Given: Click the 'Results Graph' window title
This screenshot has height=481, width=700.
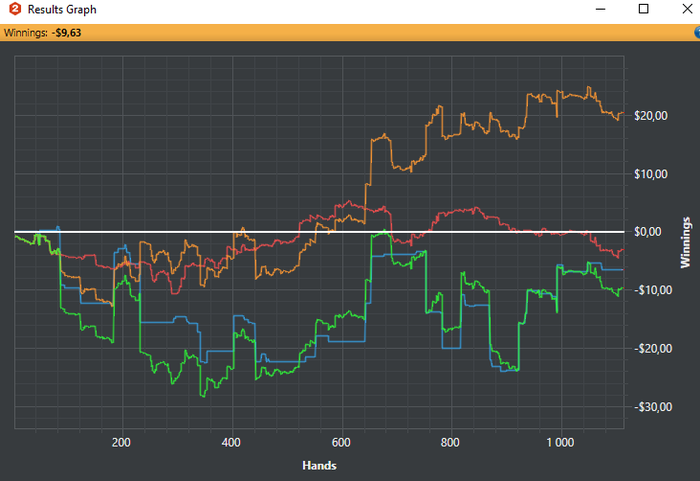Looking at the screenshot, I should point(62,9).
